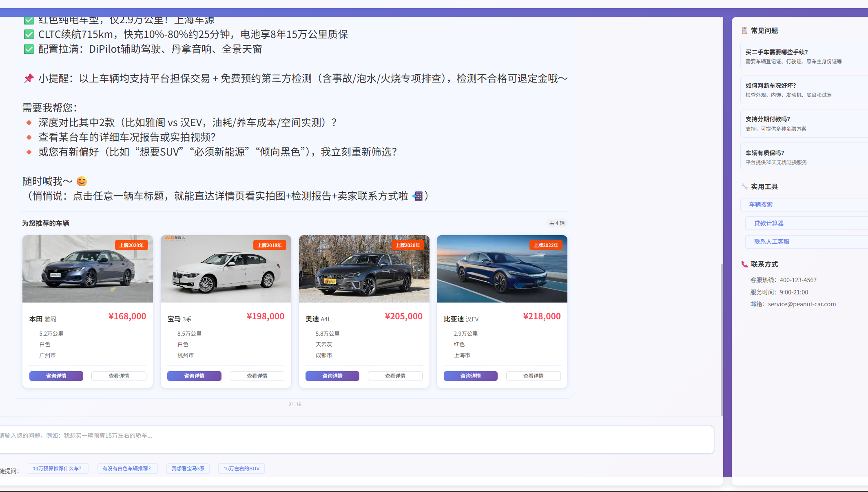Click the smiley emoji after 随时喊我
The width and height of the screenshot is (868, 492).
[x=82, y=181]
